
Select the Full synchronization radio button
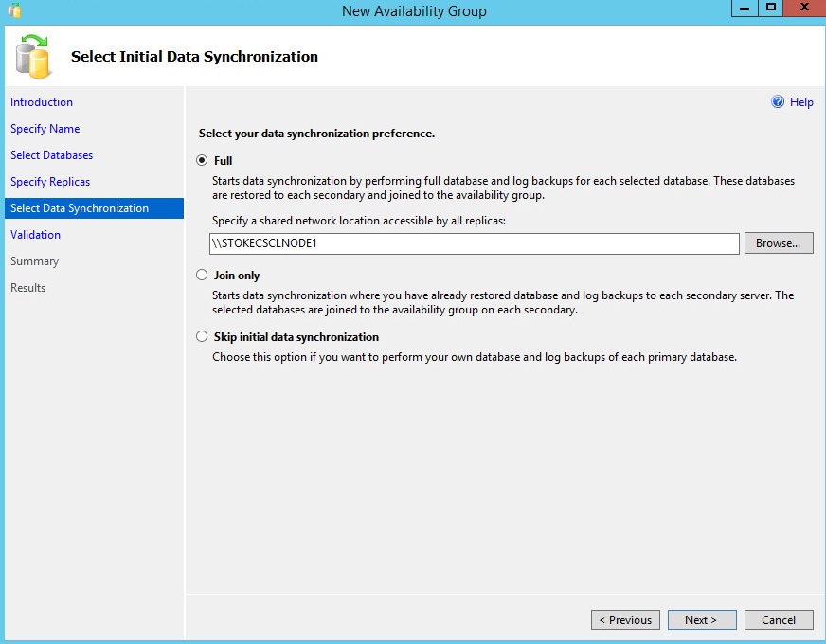click(x=201, y=161)
